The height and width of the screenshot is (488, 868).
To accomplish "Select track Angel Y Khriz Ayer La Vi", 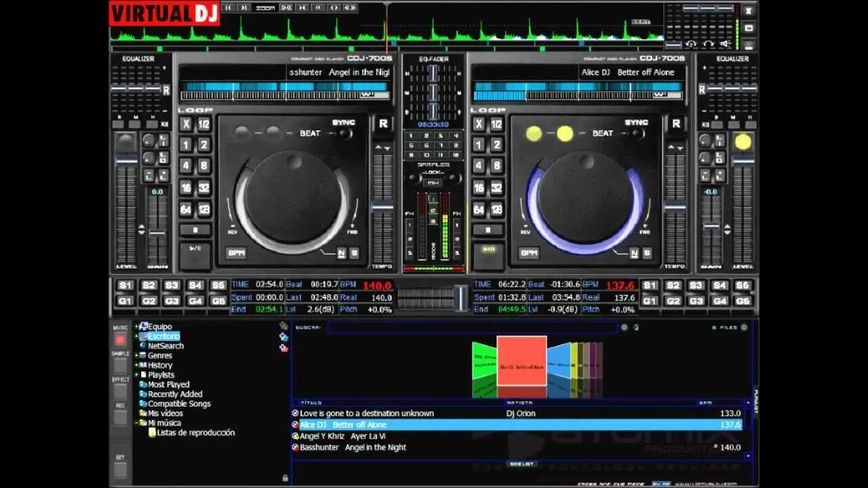I will 517,436.
